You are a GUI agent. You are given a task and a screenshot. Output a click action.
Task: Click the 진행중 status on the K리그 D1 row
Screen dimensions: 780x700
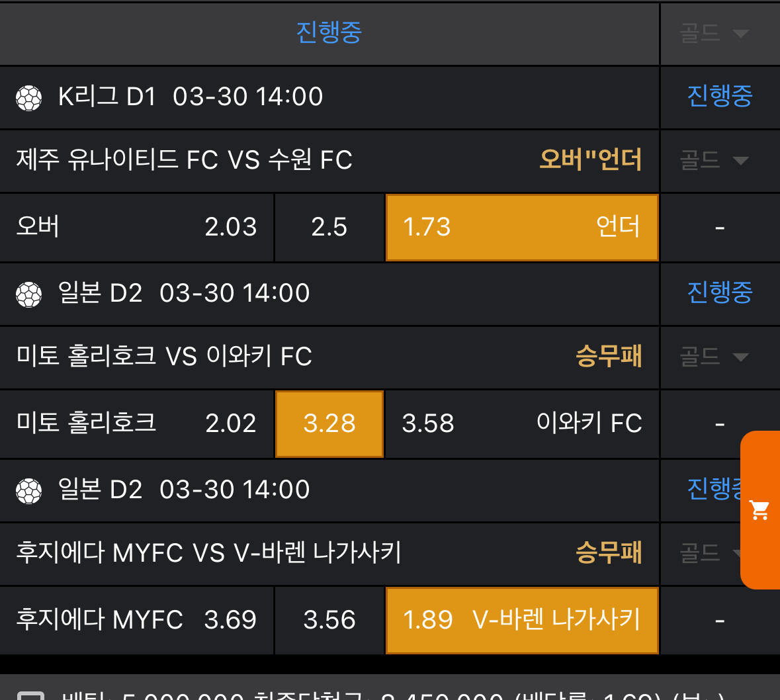(720, 97)
